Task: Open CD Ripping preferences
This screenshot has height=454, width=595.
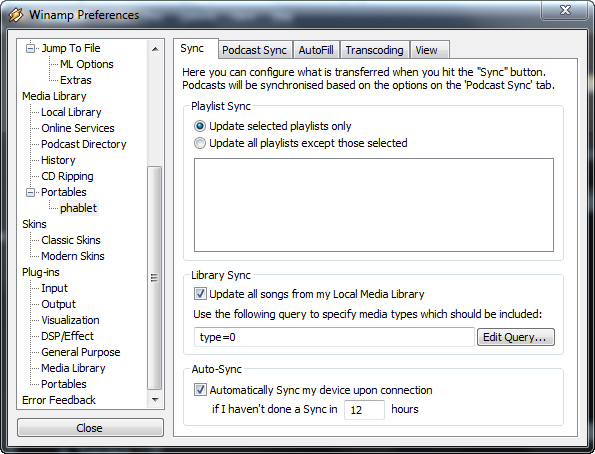Action: pyautogui.click(x=67, y=176)
